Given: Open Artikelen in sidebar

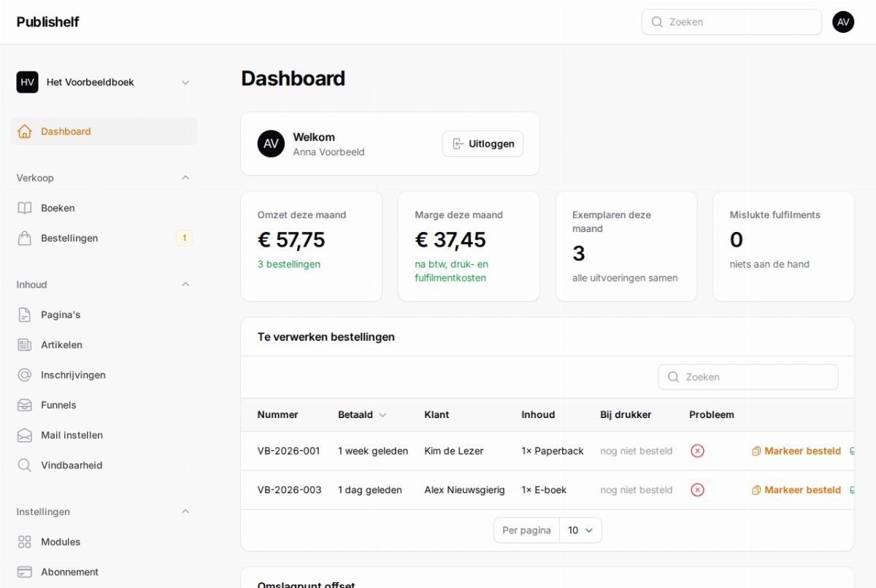Looking at the screenshot, I should (x=104, y=344).
